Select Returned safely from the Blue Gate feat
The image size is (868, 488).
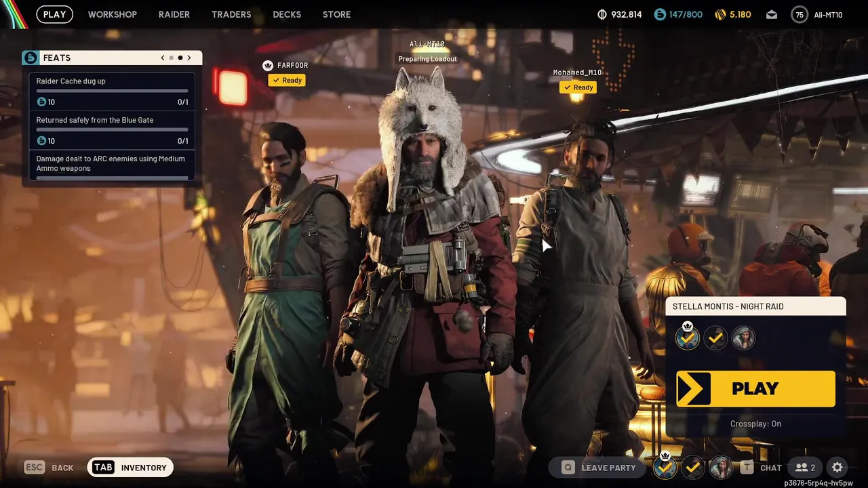(x=113, y=130)
